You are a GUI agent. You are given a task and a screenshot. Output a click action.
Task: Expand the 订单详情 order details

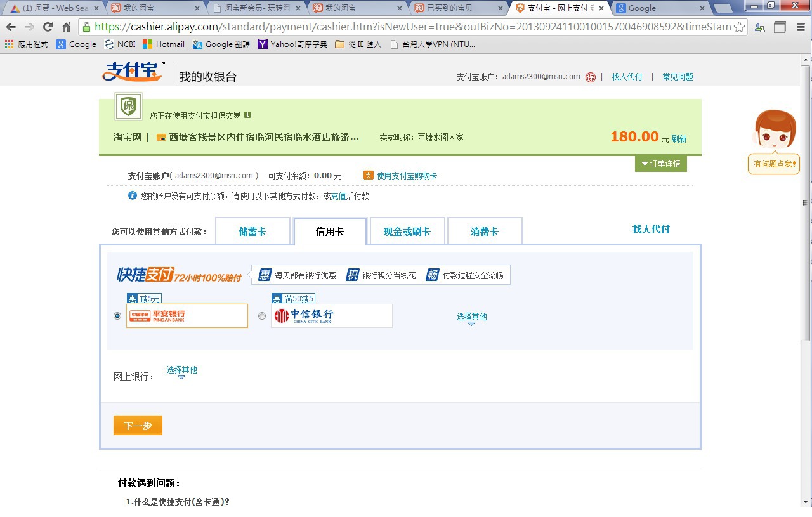(661, 164)
